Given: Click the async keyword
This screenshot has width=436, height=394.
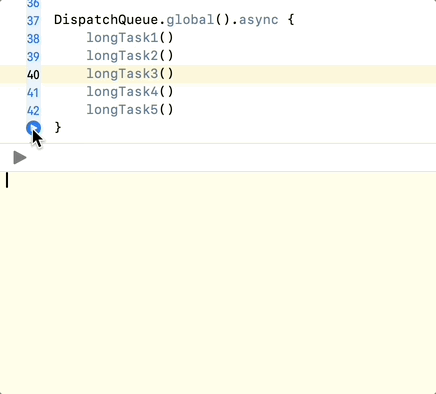Looking at the screenshot, I should click(x=258, y=20).
